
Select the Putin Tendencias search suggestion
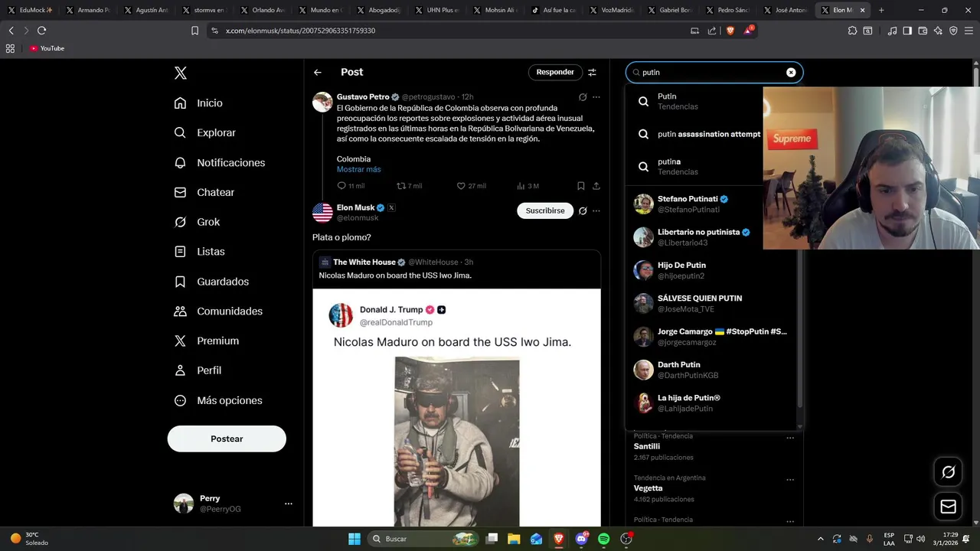click(x=694, y=101)
